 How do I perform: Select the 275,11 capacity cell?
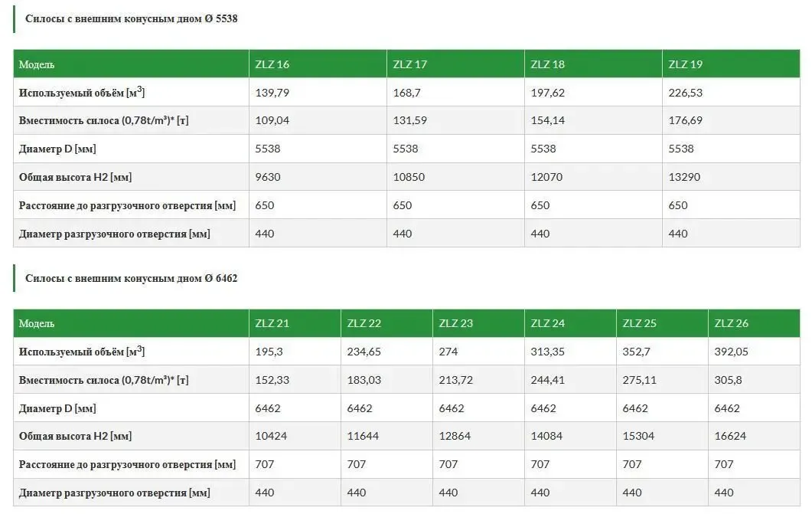(640, 380)
